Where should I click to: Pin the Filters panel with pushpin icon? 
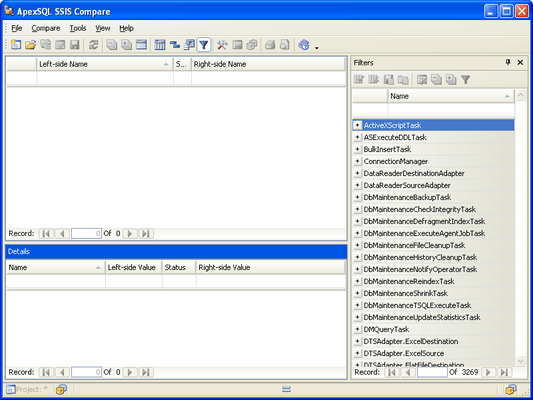(x=508, y=62)
